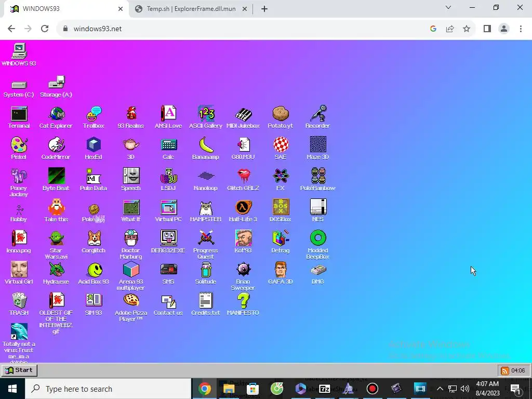Reload the page
The width and height of the screenshot is (532, 399).
45,29
